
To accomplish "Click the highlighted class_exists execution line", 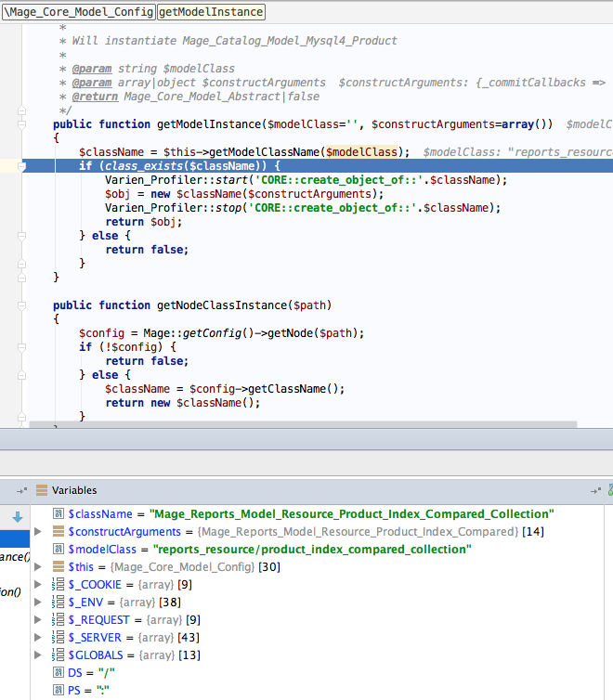I will pos(317,165).
